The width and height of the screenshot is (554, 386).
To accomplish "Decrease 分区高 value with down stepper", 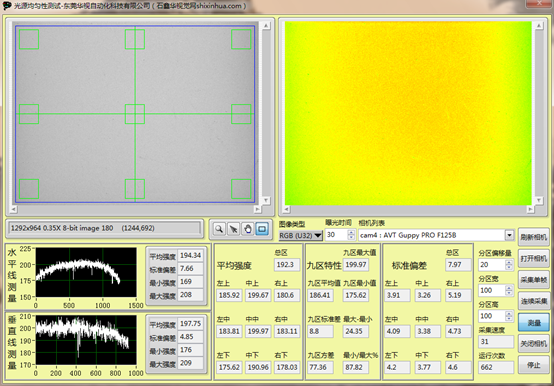I will [509, 319].
